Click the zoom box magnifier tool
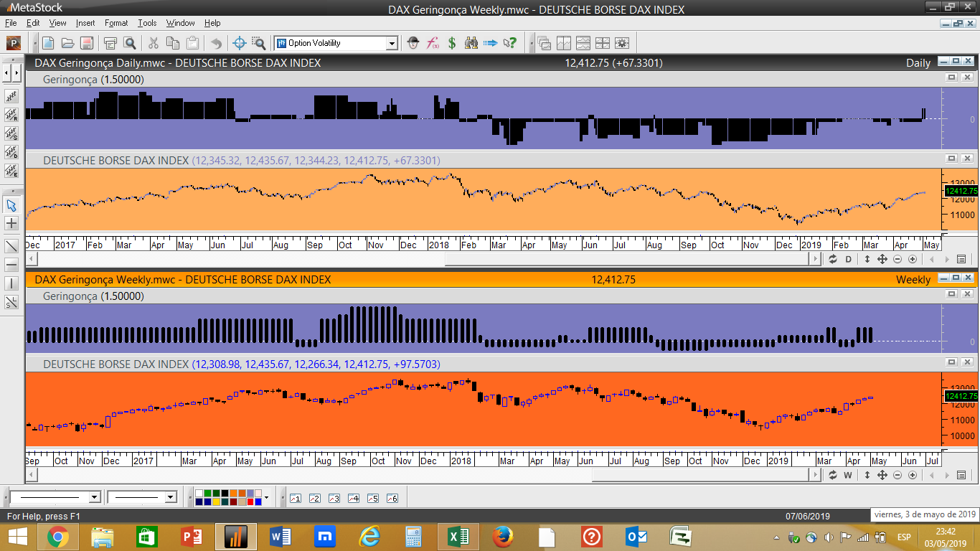980x551 pixels. 258,43
